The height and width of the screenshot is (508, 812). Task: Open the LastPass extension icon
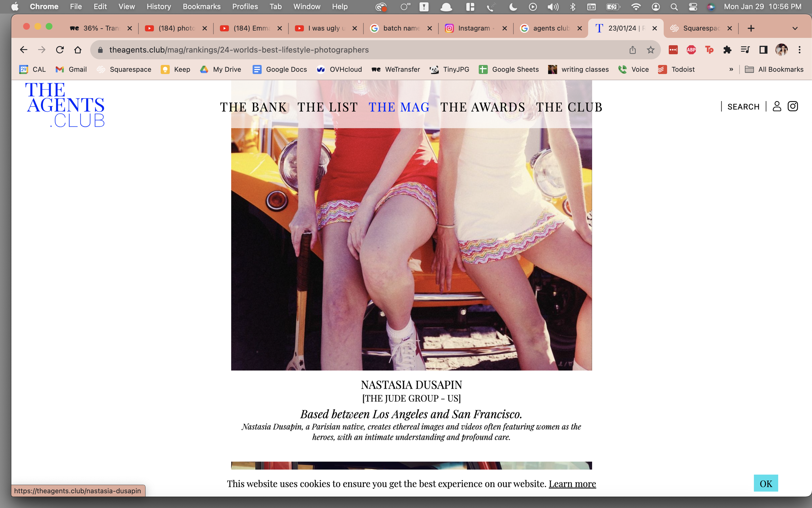(674, 49)
